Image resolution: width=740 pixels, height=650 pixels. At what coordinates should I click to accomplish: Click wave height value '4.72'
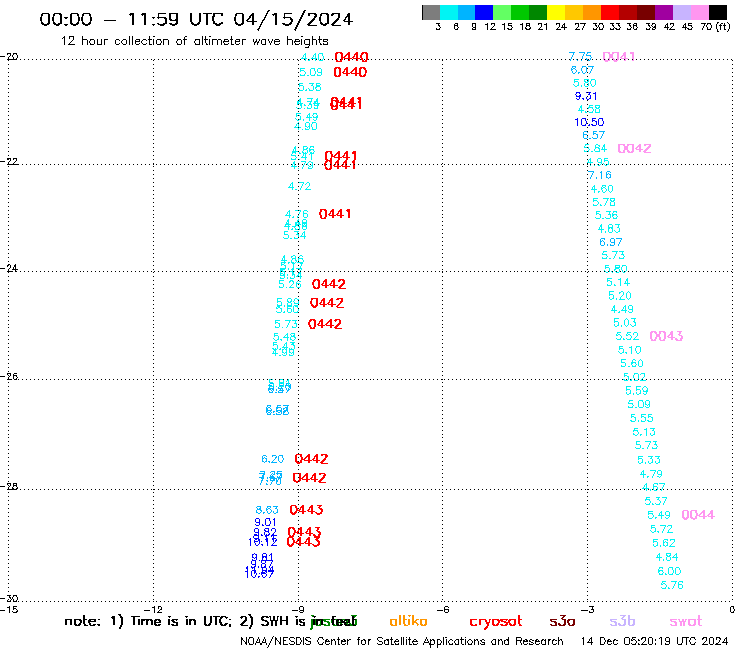pos(300,186)
